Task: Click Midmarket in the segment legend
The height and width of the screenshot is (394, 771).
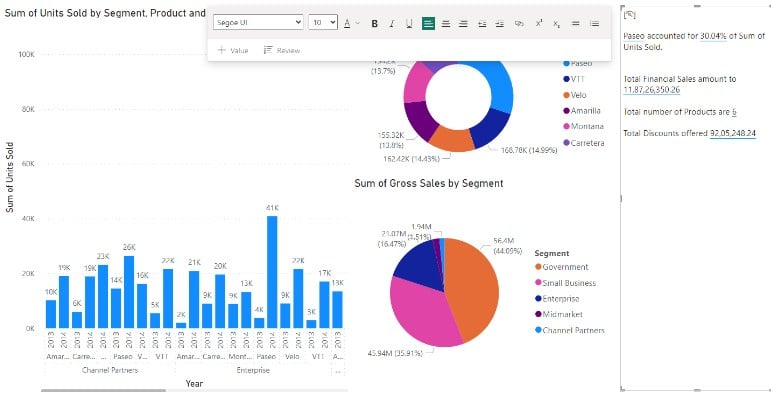Action: click(559, 314)
